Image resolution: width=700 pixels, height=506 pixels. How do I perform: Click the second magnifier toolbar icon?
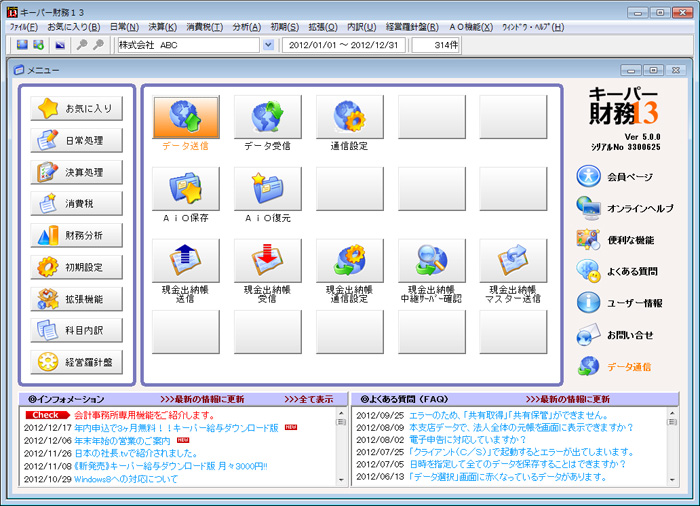point(98,45)
